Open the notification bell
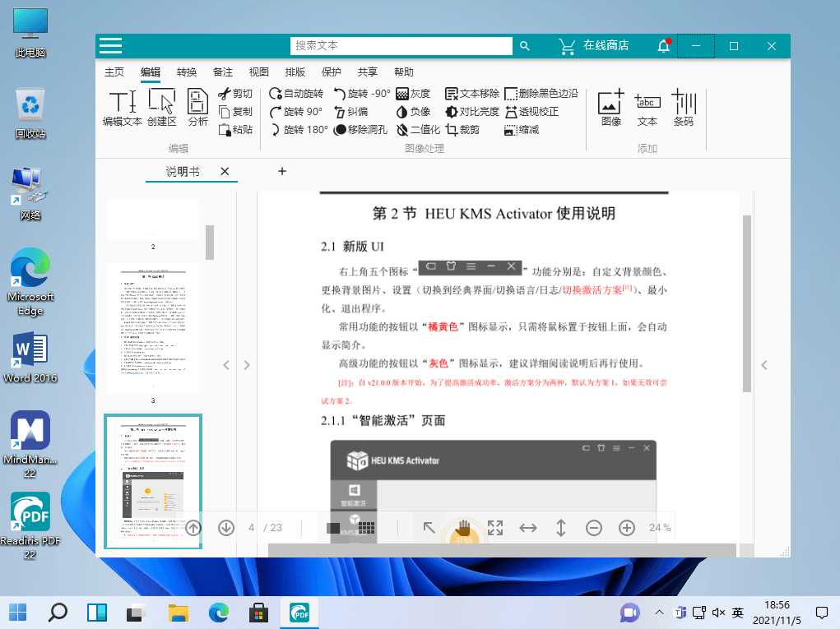 664,46
